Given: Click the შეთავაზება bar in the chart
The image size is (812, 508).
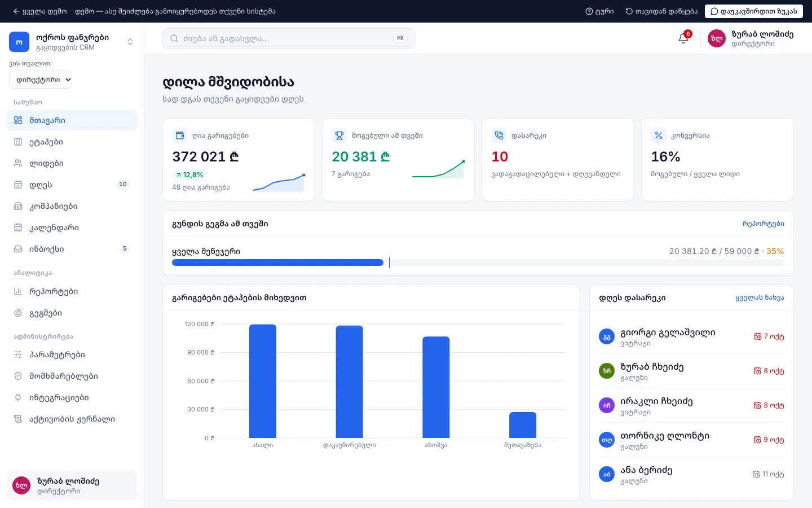Looking at the screenshot, I should click(523, 425).
